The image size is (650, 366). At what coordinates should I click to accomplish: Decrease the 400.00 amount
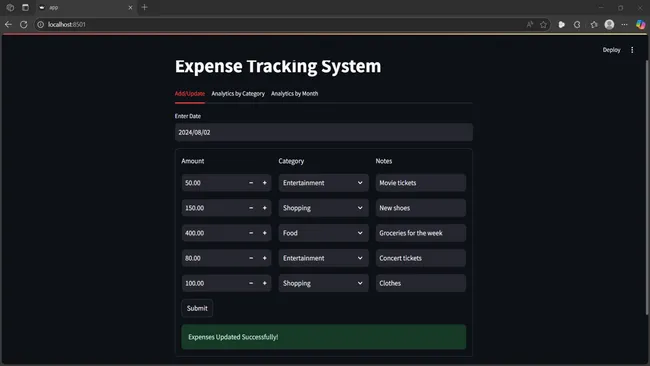click(x=251, y=233)
